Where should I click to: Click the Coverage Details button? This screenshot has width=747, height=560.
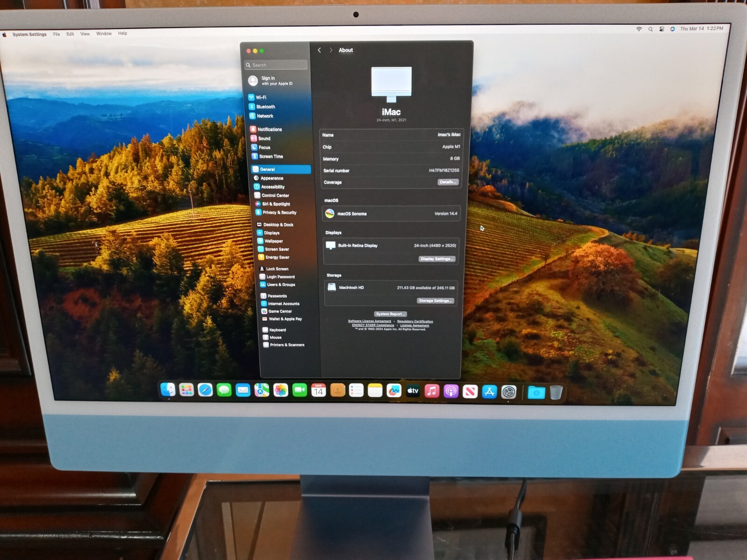(448, 182)
